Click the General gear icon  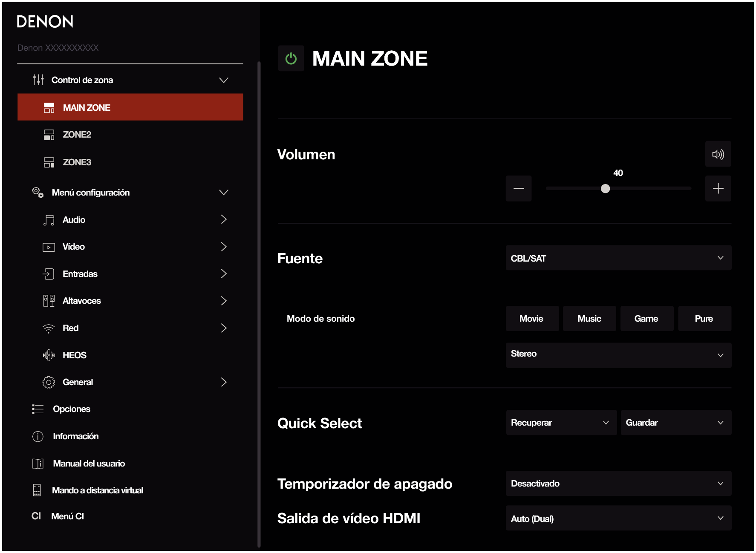click(x=49, y=382)
